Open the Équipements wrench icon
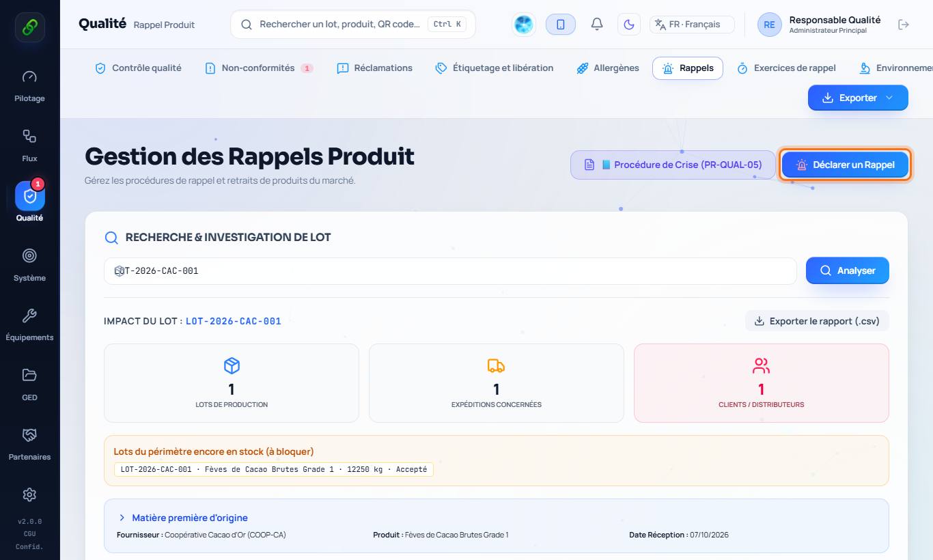This screenshot has width=933, height=560. click(29, 316)
